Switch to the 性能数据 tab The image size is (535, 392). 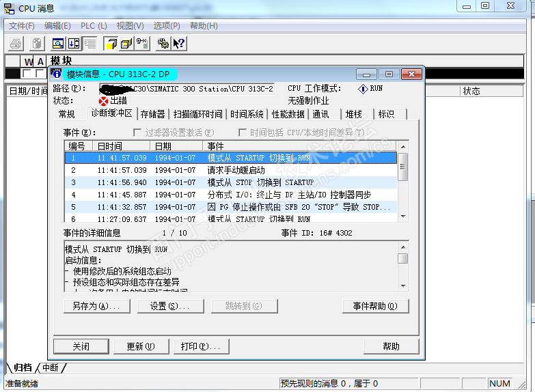coord(288,114)
